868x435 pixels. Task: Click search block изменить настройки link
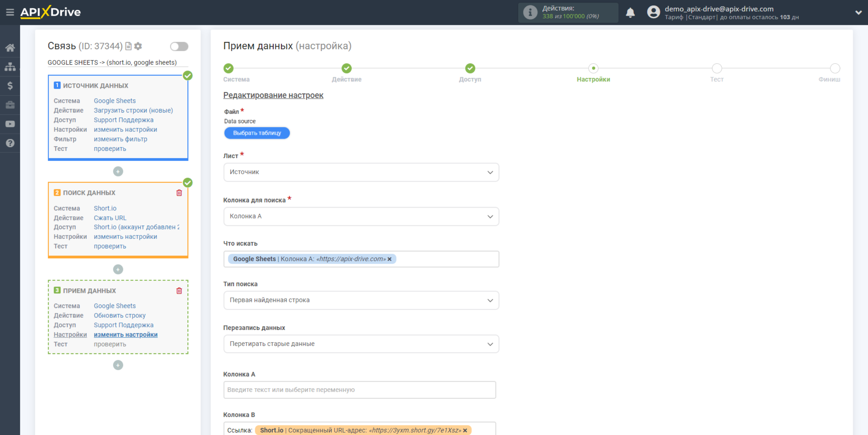point(125,236)
